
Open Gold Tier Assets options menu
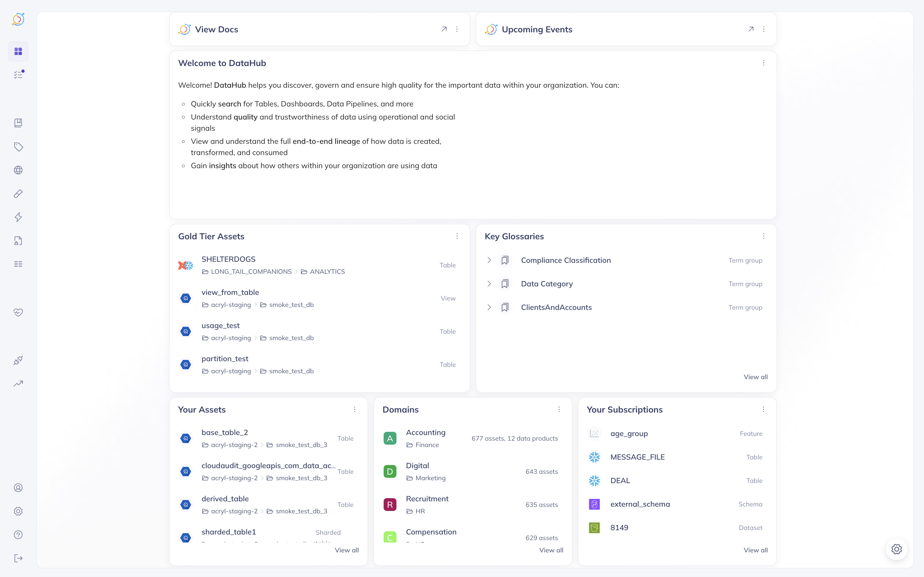coord(457,236)
